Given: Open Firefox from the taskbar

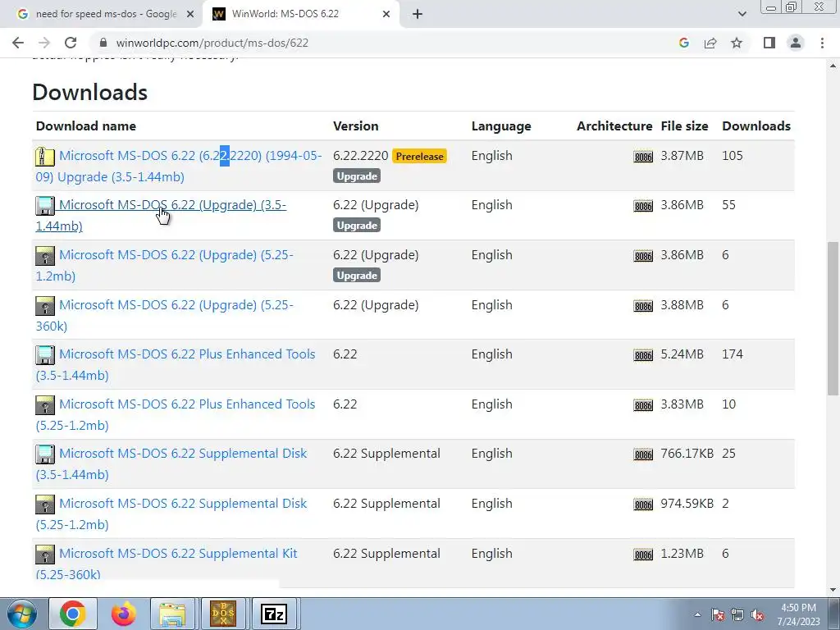Looking at the screenshot, I should (x=124, y=614).
